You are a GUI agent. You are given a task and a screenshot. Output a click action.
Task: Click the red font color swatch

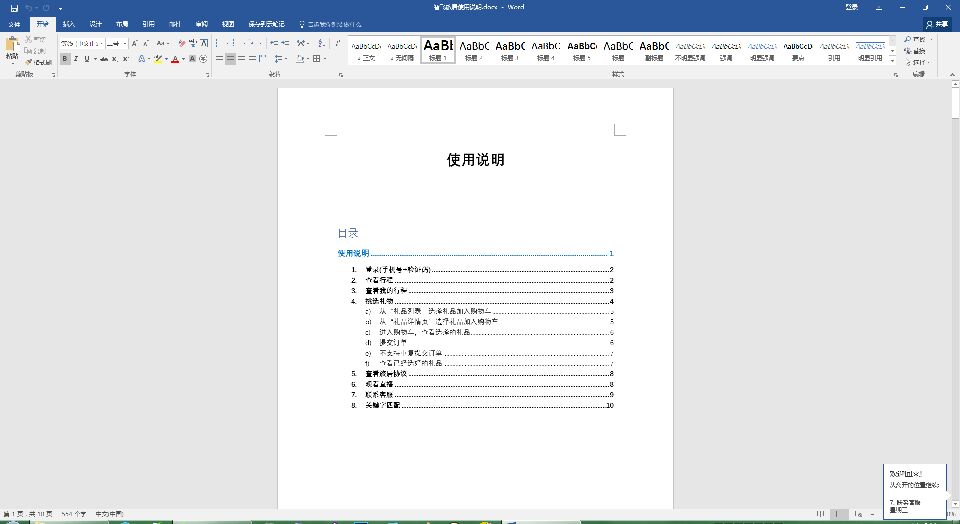click(175, 60)
